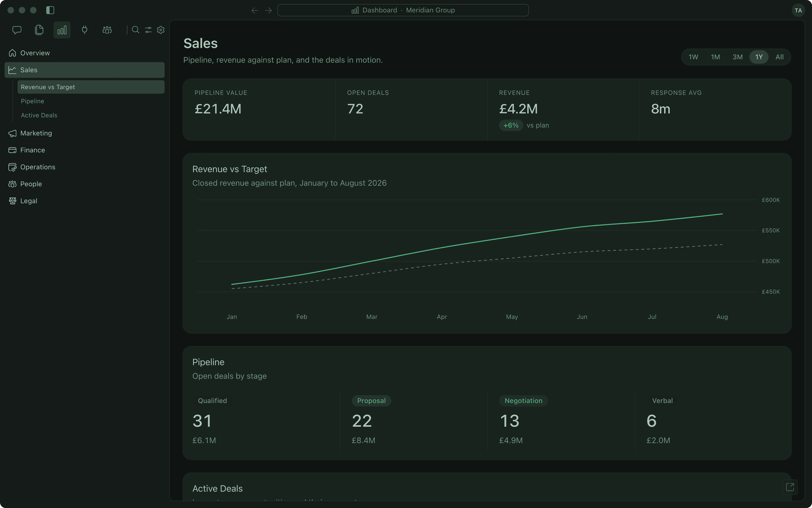
Task: Click the Verbal stage label
Action: [662, 401]
